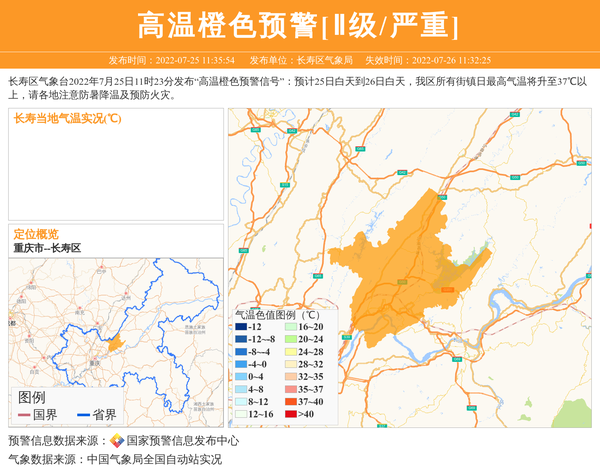600x471 pixels.
Task: Select the dark blue -12 legend swatch
Action: coord(241,327)
